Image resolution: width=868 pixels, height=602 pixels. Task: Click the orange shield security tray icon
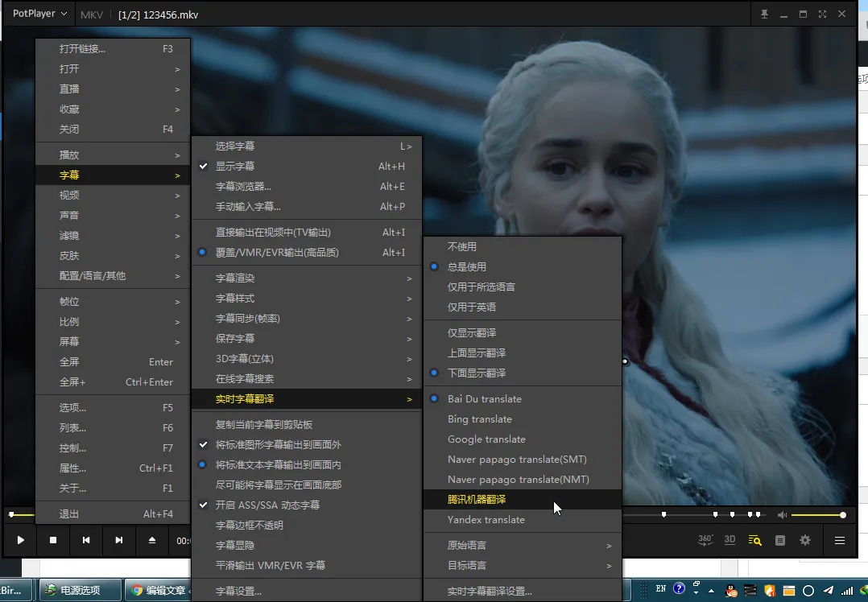click(770, 591)
